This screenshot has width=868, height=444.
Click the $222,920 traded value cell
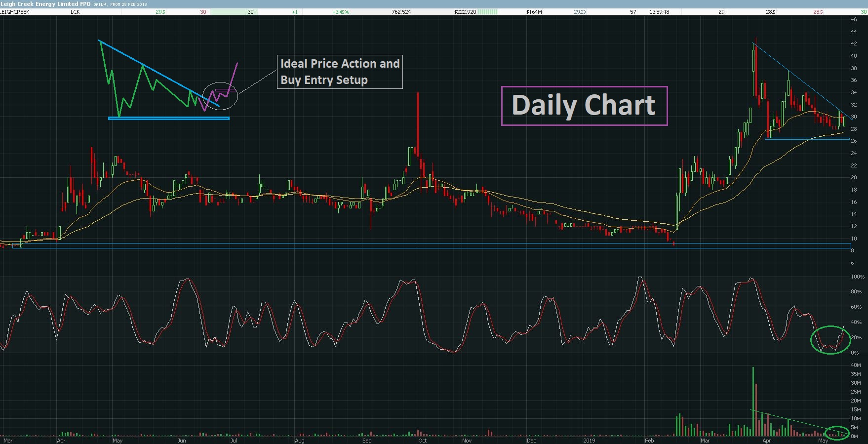(465, 12)
